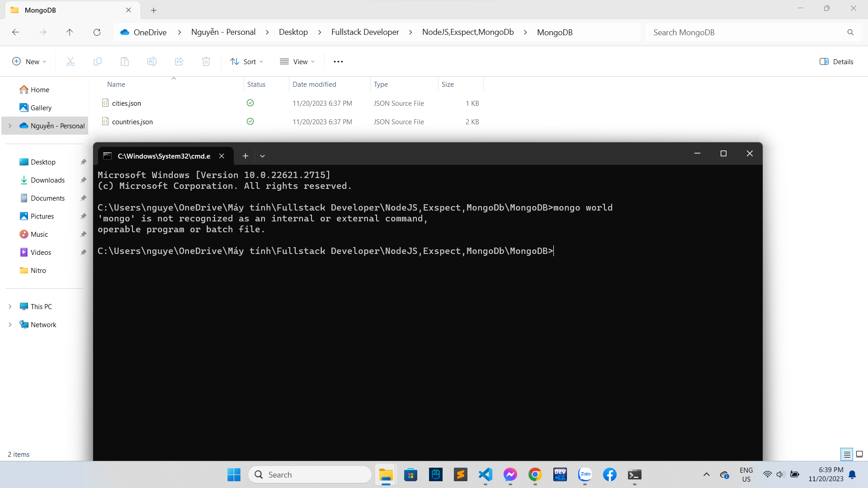Open Visual Studio Code from the taskbar

(x=485, y=474)
